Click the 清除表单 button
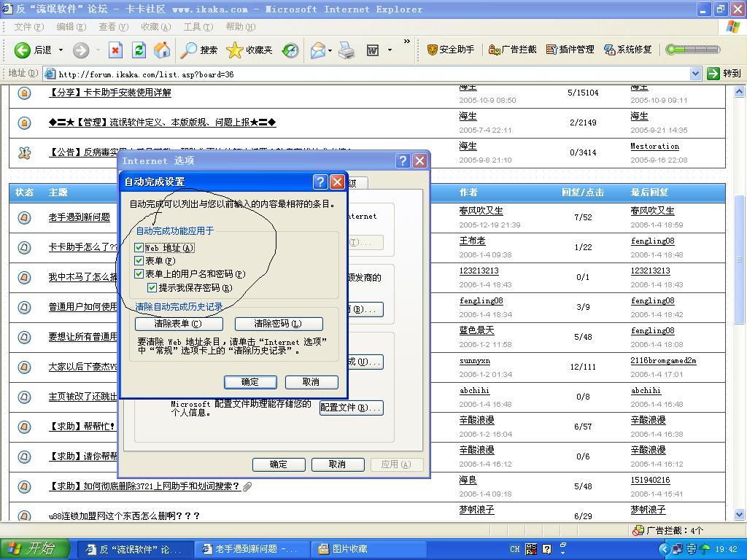 click(x=179, y=324)
